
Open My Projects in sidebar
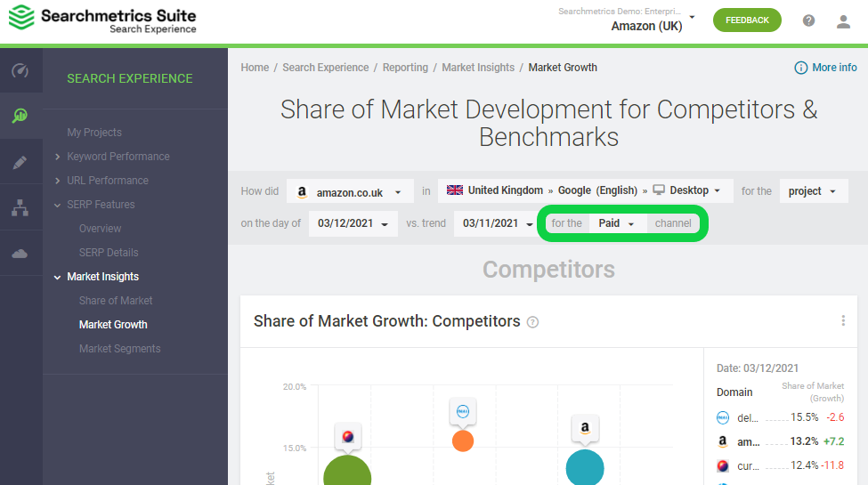tap(94, 133)
